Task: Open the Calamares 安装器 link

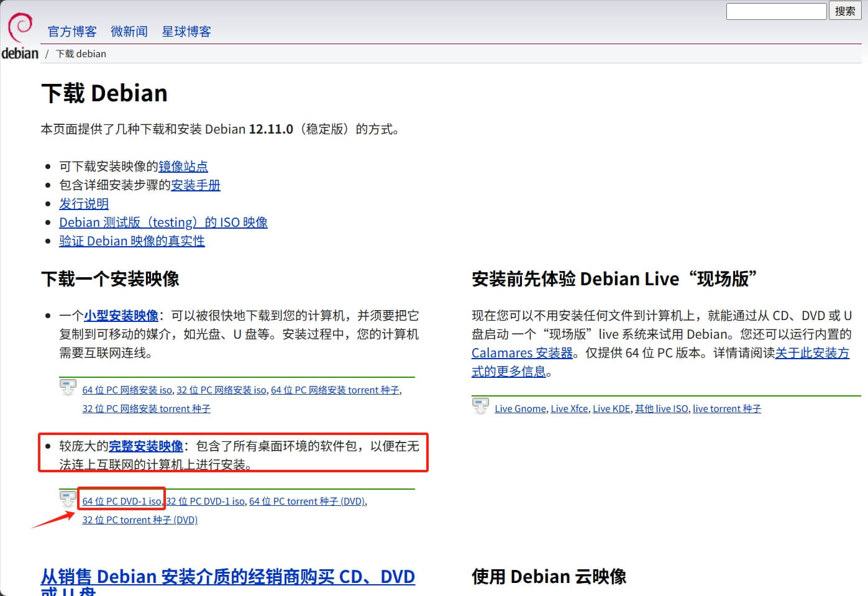Action: (x=522, y=353)
